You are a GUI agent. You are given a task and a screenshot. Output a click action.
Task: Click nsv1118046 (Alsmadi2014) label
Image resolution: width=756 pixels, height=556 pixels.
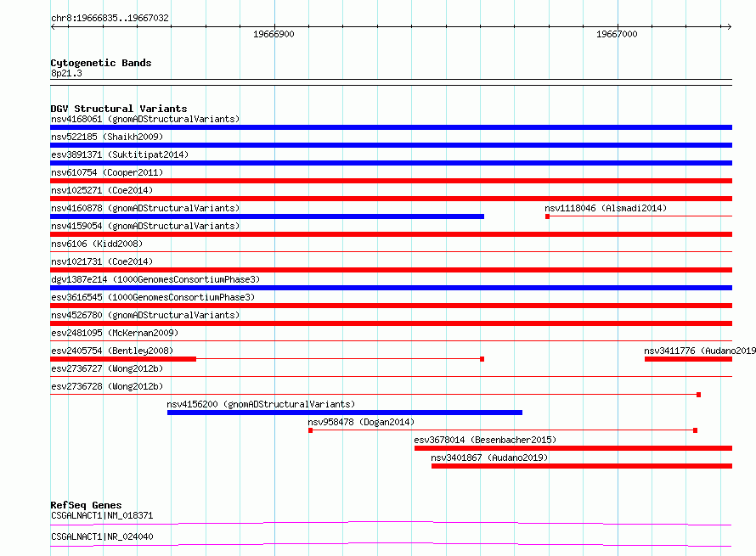606,208
